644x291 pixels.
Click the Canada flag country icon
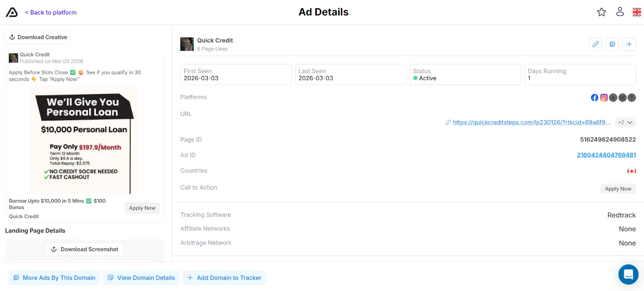(x=632, y=171)
